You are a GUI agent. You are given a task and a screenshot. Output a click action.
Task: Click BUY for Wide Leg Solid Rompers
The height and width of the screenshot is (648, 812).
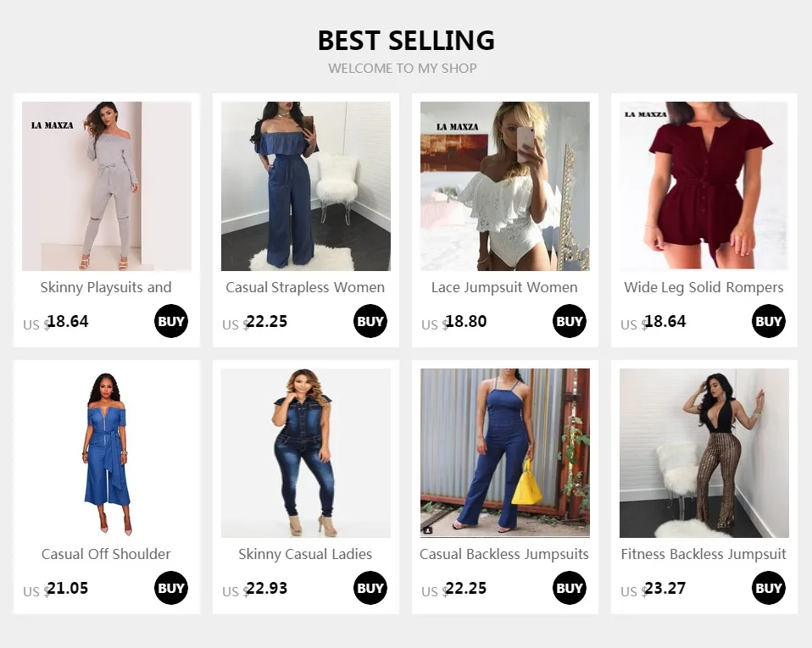click(769, 321)
